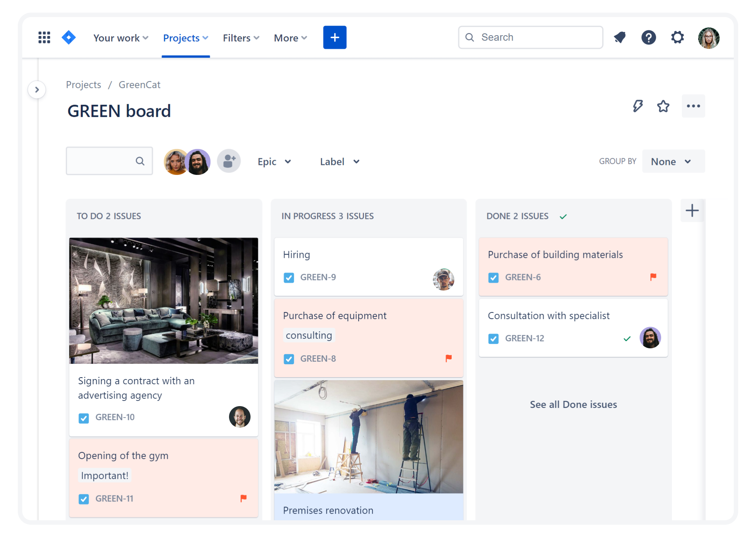The image size is (756, 541).
Task: Click the task checkbox icon for GREEN-8
Action: tap(289, 359)
